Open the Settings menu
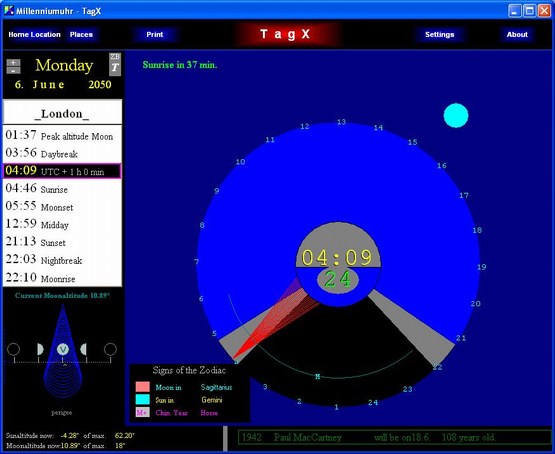The width and height of the screenshot is (555, 454). tap(439, 35)
